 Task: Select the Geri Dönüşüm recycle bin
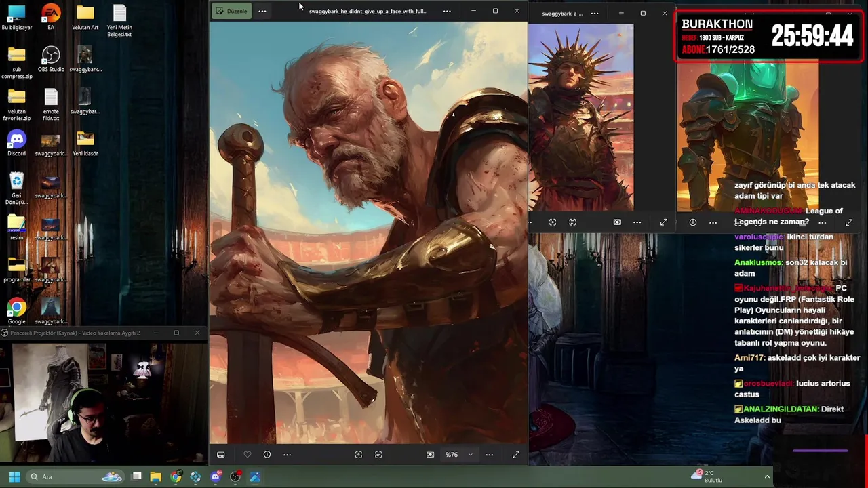pos(17,189)
